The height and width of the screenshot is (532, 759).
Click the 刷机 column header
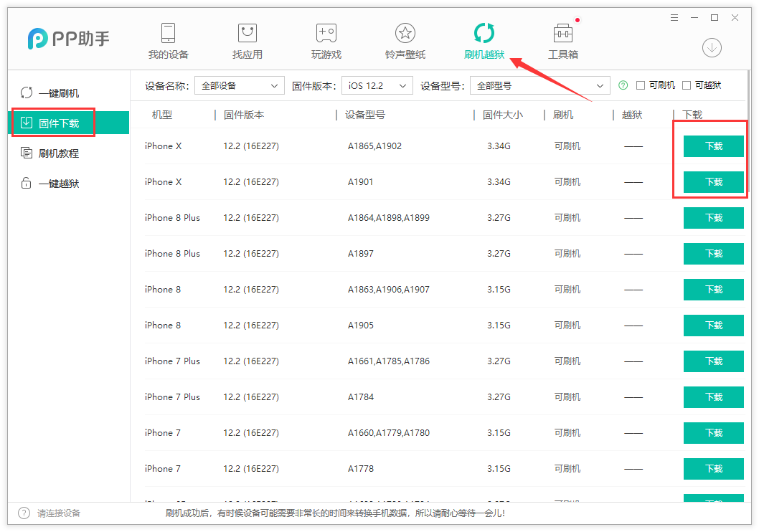point(563,115)
